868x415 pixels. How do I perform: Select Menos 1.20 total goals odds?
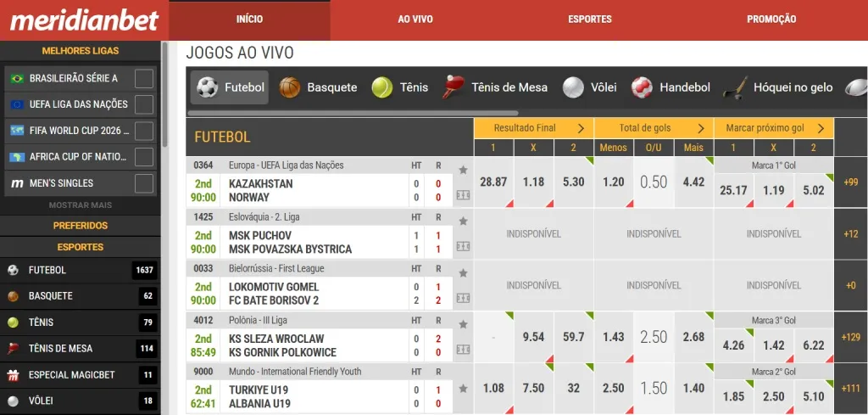tap(614, 182)
